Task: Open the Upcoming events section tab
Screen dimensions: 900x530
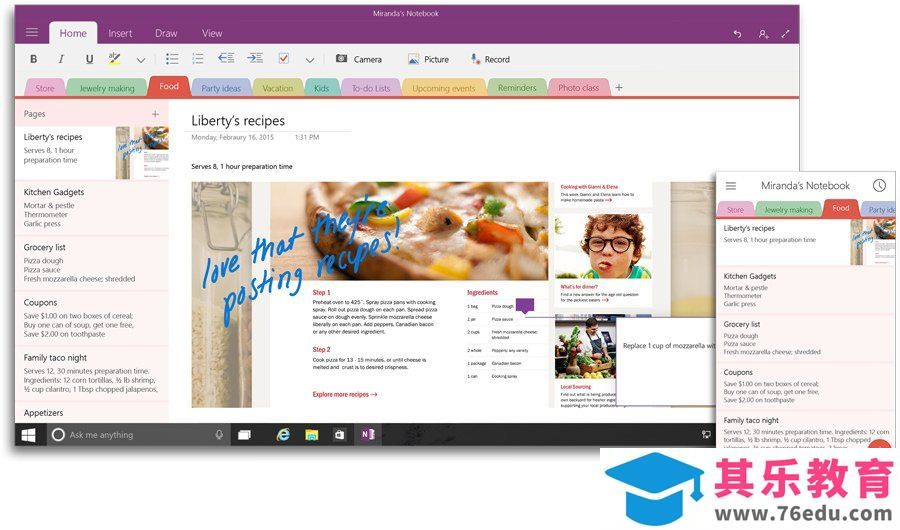Action: 444,88
